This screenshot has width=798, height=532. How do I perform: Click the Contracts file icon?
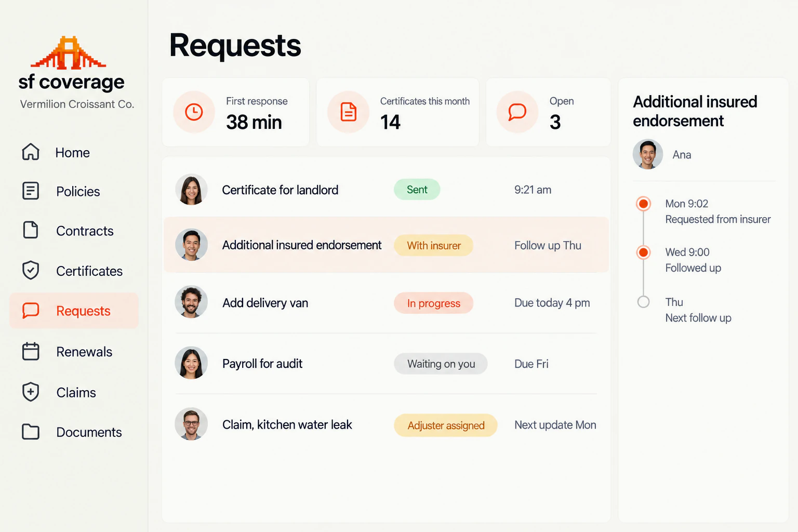click(31, 230)
